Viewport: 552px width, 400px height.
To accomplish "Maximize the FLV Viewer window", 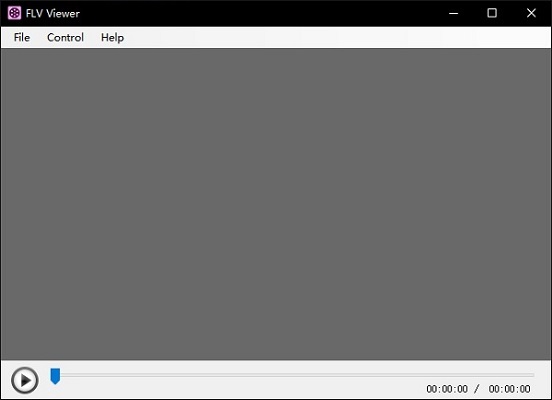I will [492, 13].
